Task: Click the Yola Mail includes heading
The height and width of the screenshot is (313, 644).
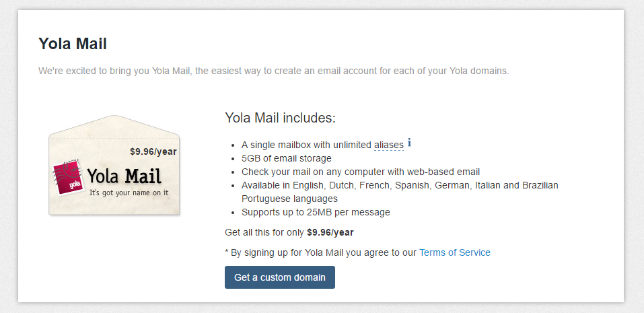Action: [x=280, y=118]
